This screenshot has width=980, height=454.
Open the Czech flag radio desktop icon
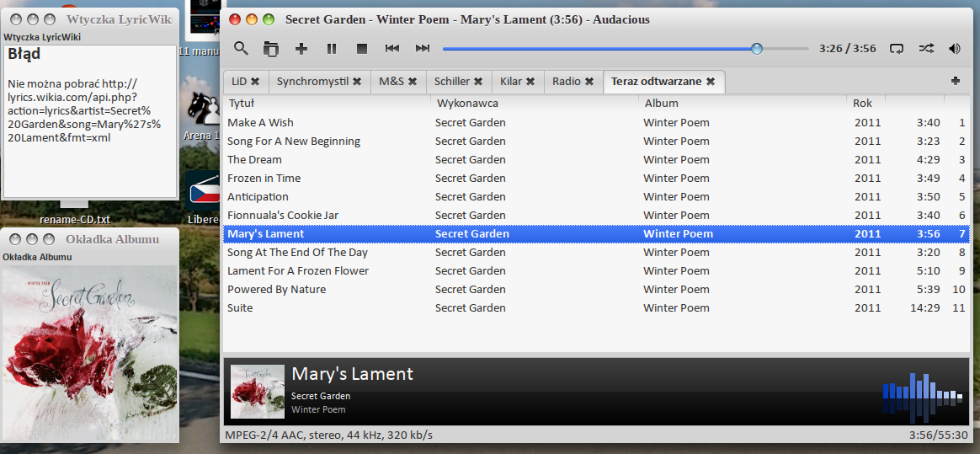(203, 190)
